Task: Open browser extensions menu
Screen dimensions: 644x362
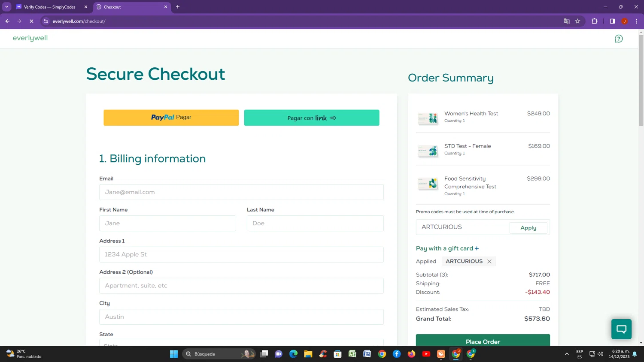Action: click(594, 21)
